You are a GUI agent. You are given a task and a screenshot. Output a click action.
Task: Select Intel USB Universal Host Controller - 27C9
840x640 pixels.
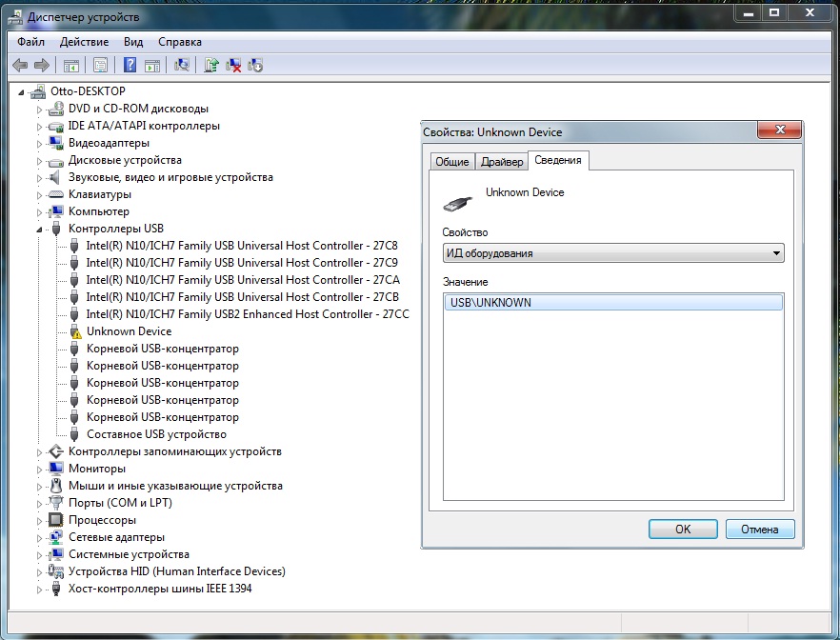click(242, 263)
